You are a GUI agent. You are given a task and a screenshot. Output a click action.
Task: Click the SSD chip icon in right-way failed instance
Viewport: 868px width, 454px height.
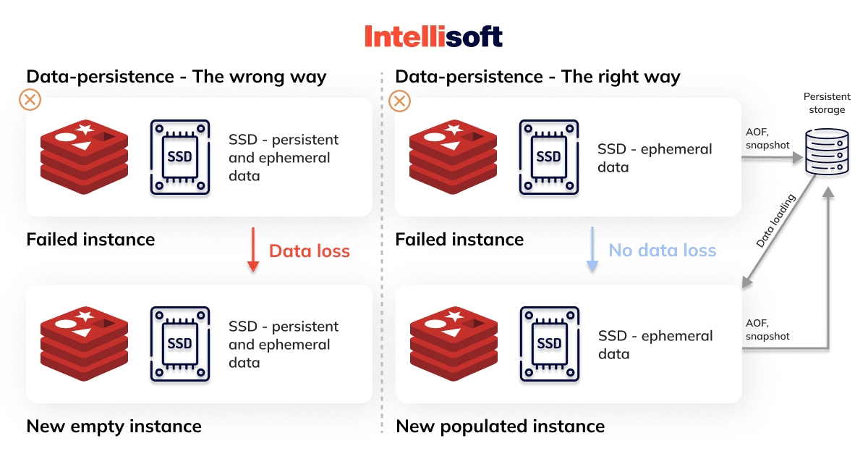548,157
